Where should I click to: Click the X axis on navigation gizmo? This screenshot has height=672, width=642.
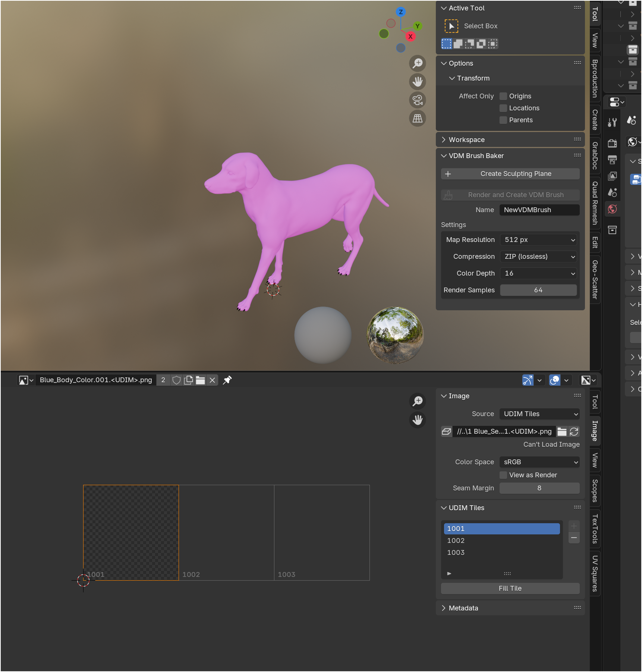pos(410,37)
